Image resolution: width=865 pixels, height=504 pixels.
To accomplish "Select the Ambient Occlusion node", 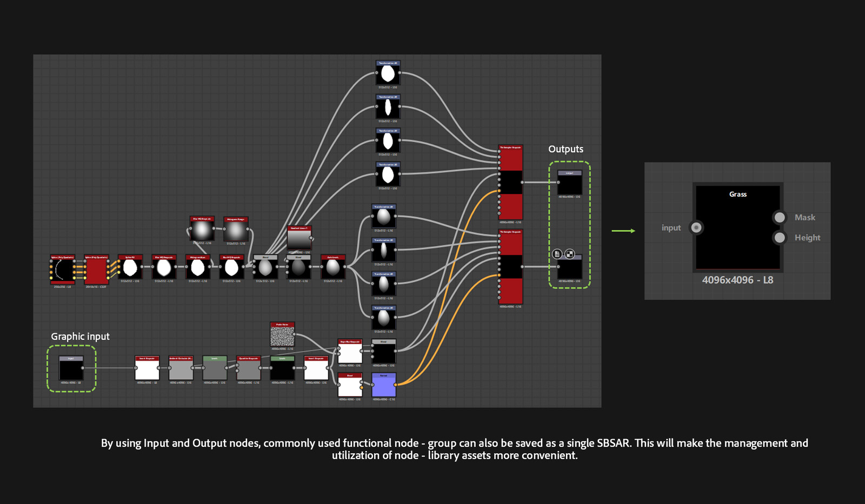I will tap(181, 368).
